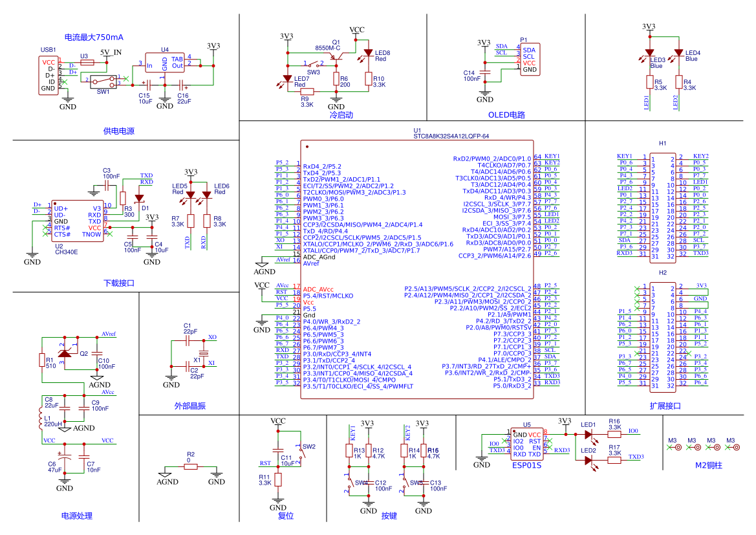
Task: Click the 供电电源 section label
Action: click(x=118, y=131)
